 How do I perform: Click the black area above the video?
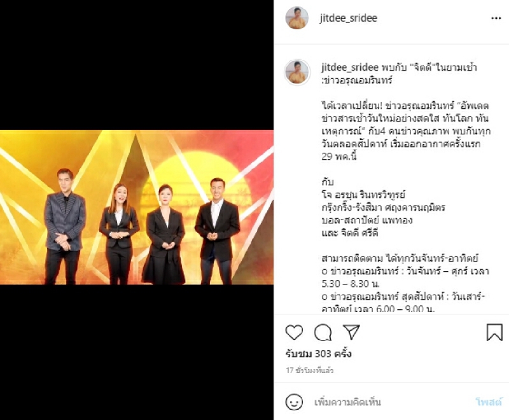tap(137, 65)
